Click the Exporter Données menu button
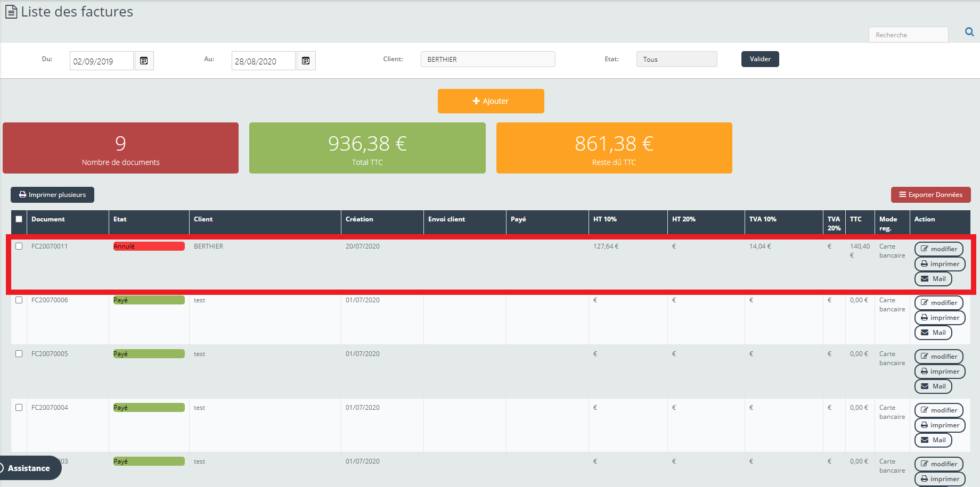 (930, 195)
